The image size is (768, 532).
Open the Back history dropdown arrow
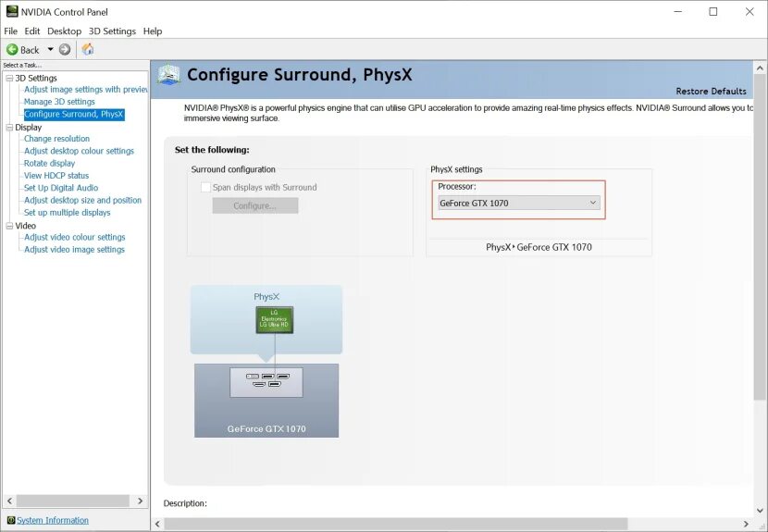coord(50,49)
